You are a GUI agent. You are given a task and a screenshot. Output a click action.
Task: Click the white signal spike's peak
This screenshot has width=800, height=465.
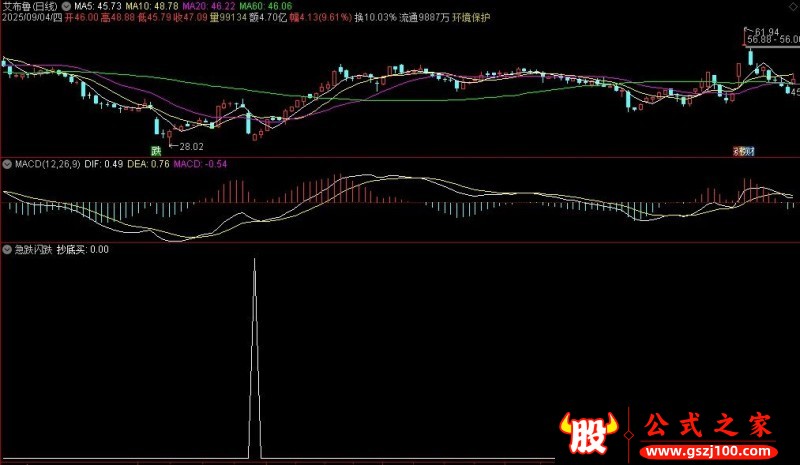point(255,260)
